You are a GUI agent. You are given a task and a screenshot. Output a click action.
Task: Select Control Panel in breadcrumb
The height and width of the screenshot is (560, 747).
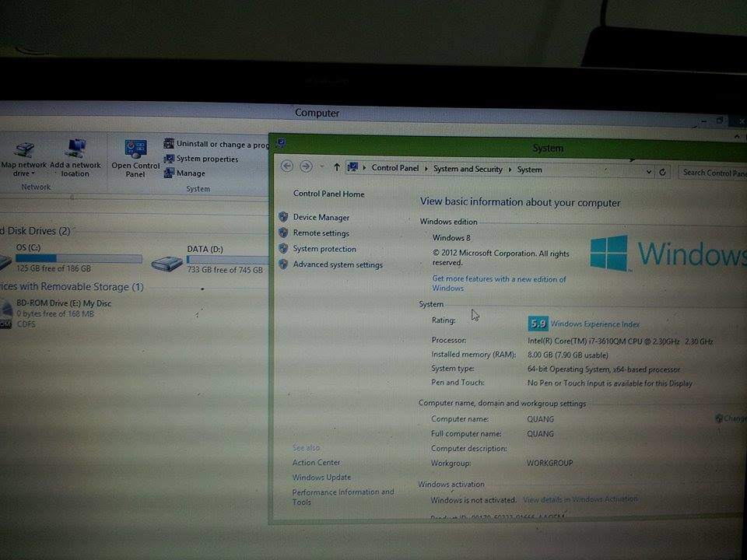tap(395, 168)
